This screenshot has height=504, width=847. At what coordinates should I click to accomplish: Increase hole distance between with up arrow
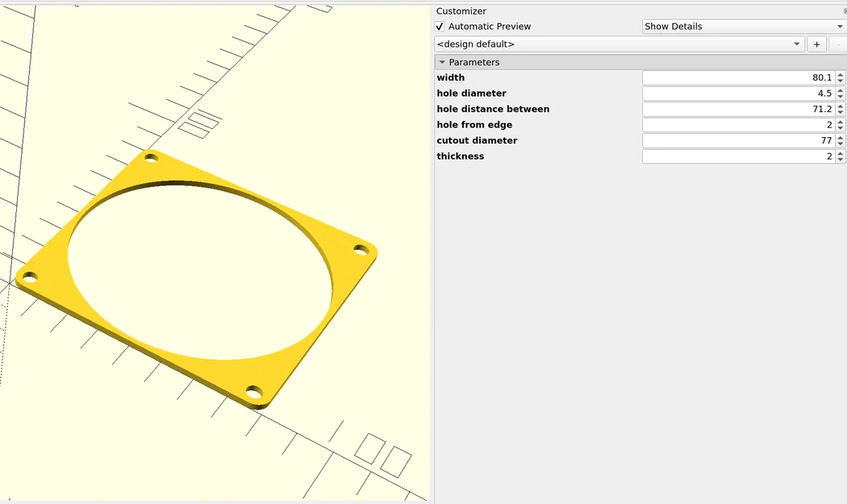[x=840, y=106]
